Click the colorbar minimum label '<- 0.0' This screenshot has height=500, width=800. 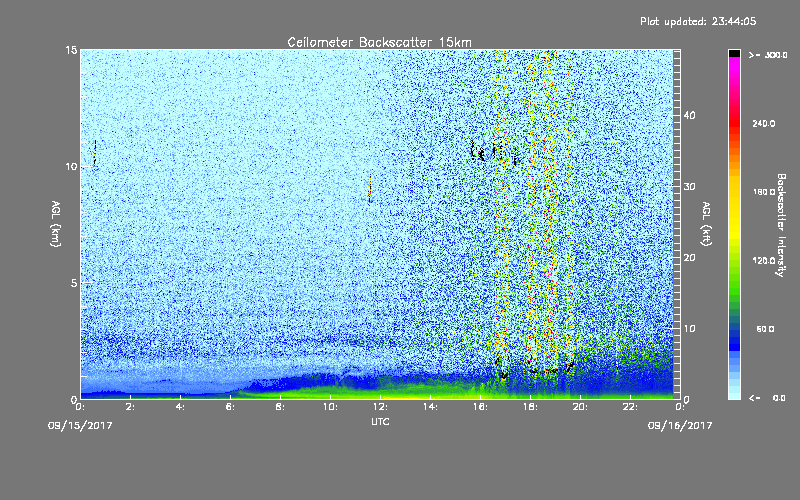coord(767,398)
